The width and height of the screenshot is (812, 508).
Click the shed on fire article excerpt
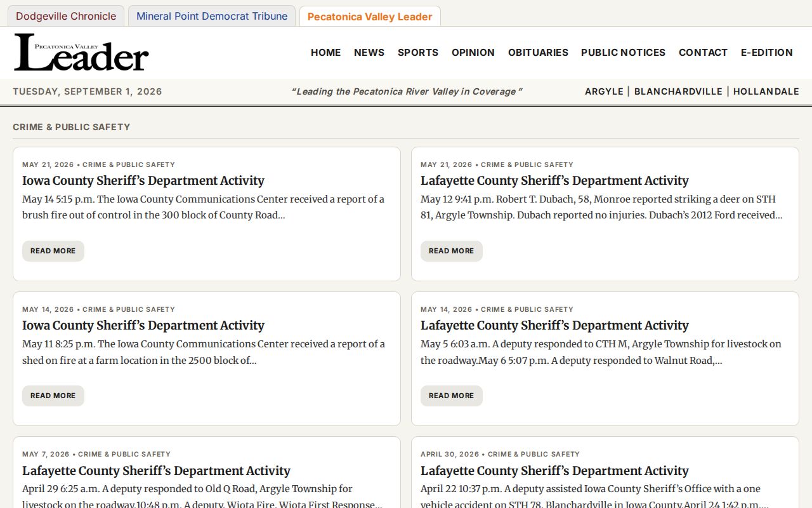[x=204, y=352]
